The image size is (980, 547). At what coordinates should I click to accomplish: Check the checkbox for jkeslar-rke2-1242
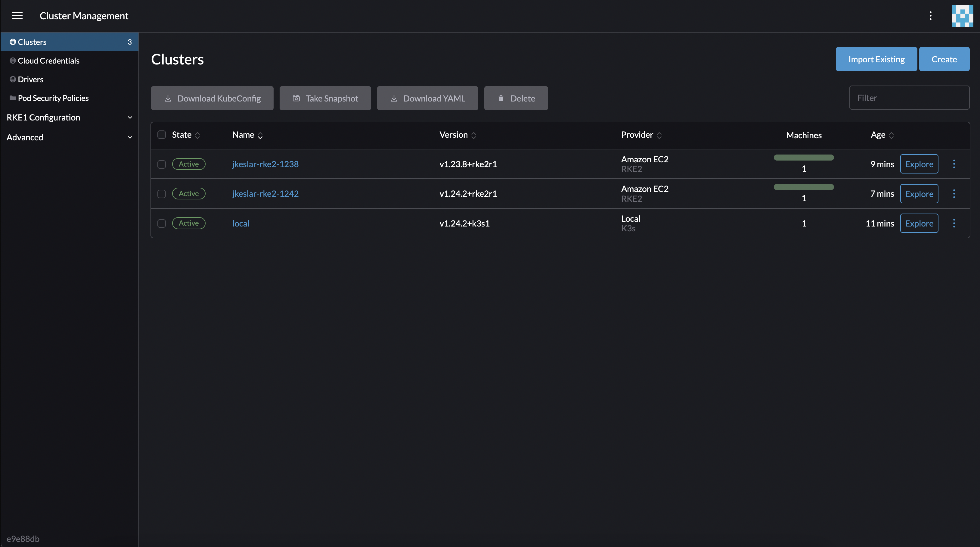click(161, 194)
